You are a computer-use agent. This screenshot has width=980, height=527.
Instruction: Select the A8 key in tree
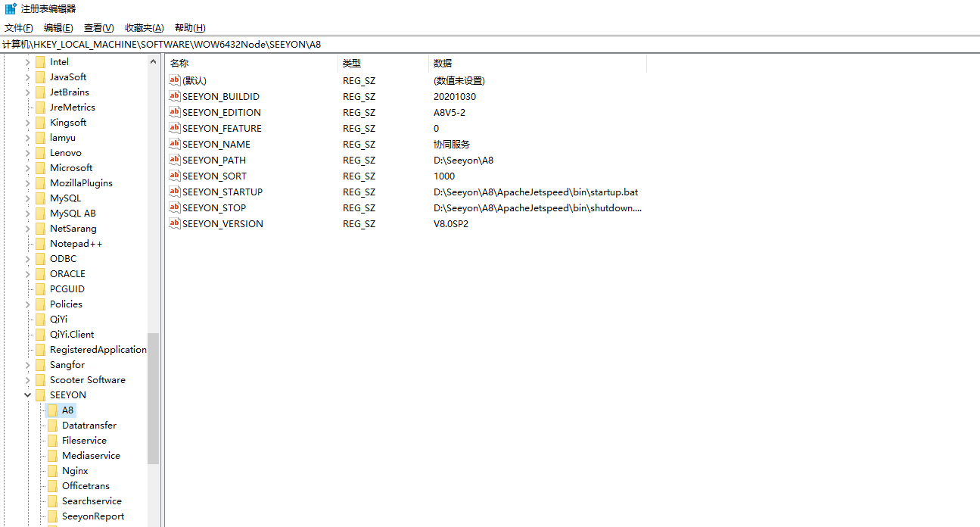click(x=68, y=410)
